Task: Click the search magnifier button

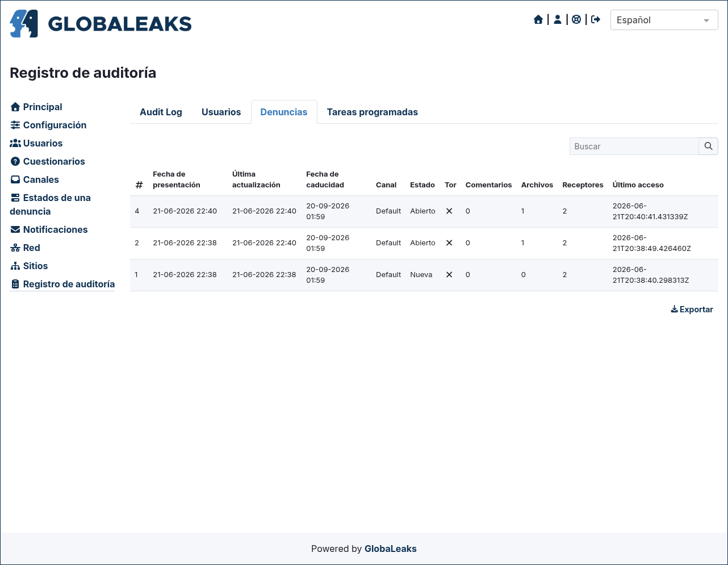Action: pyautogui.click(x=708, y=146)
